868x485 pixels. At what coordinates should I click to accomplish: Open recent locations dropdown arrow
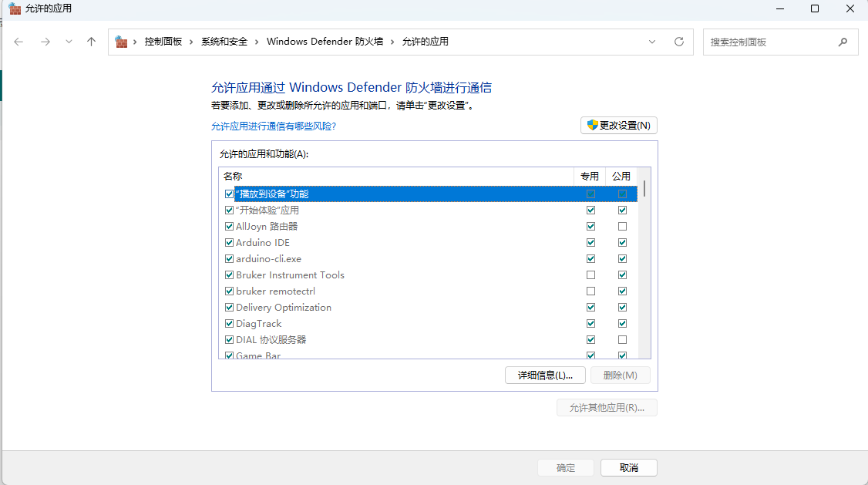pos(69,42)
